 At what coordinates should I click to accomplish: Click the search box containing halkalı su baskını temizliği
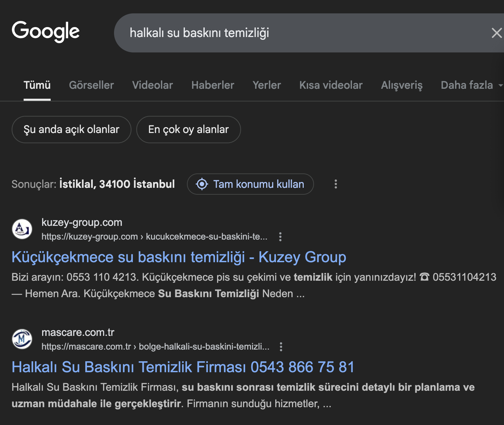pyautogui.click(x=309, y=33)
